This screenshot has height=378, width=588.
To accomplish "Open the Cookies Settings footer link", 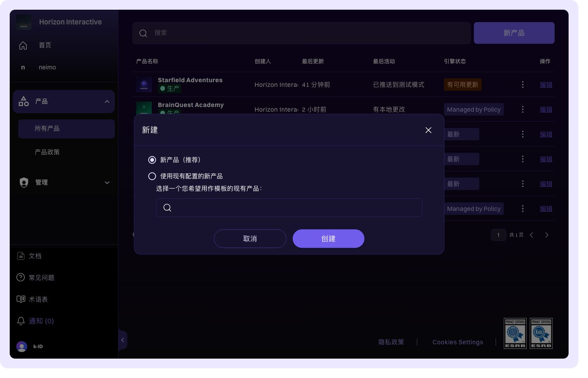I will tap(458, 342).
